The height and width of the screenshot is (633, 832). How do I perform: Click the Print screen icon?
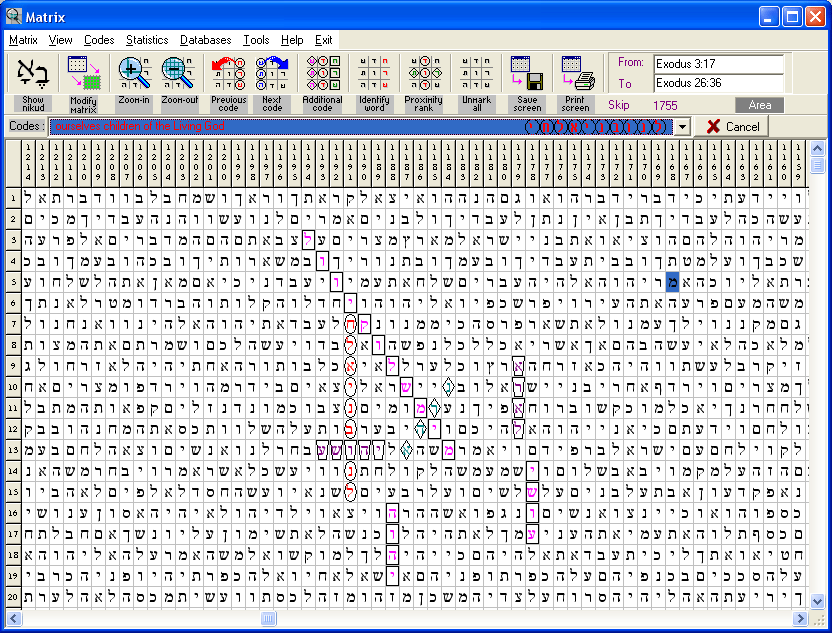[577, 73]
